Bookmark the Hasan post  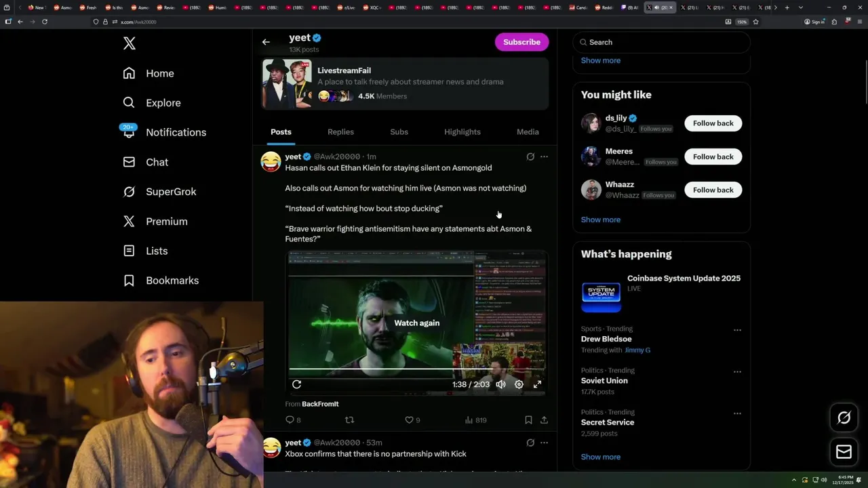[528, 420]
